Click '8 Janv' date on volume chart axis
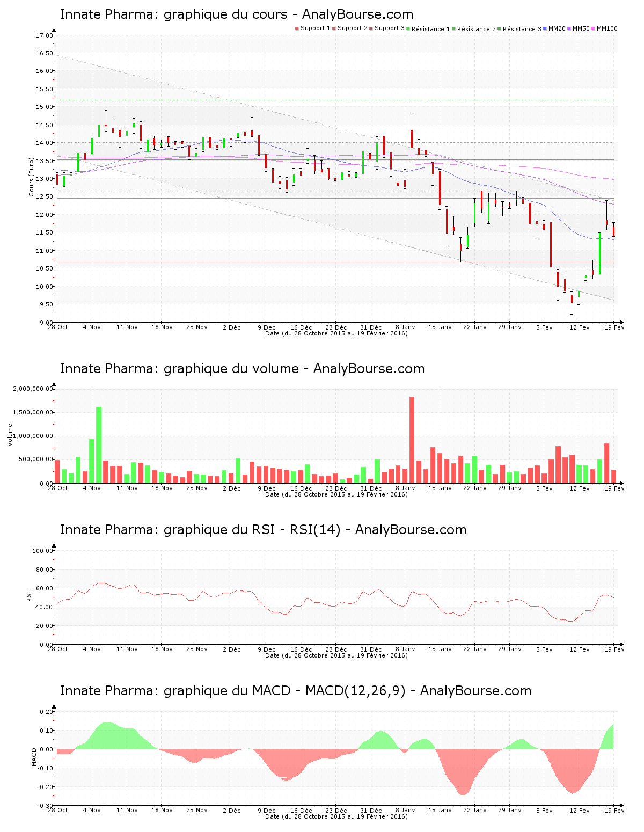This screenshot has height=832, width=644. [x=406, y=488]
